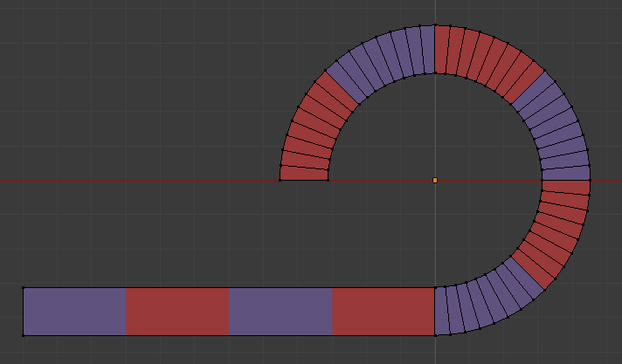The image size is (622, 364).
Task: Select the inner end vertex of spiral tip
Action: tap(328, 181)
